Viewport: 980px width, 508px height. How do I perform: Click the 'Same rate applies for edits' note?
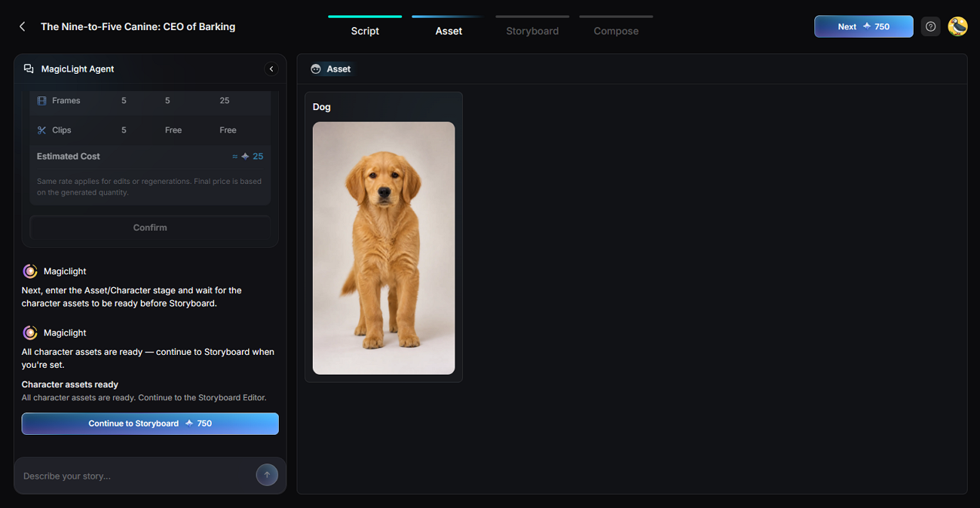149,187
